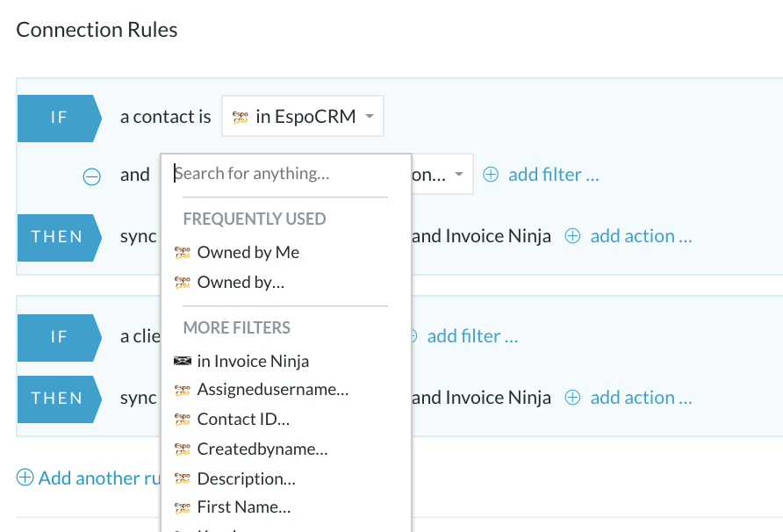783x532 pixels.
Task: Choose 'Owned by…' filter option
Action: coord(241,283)
